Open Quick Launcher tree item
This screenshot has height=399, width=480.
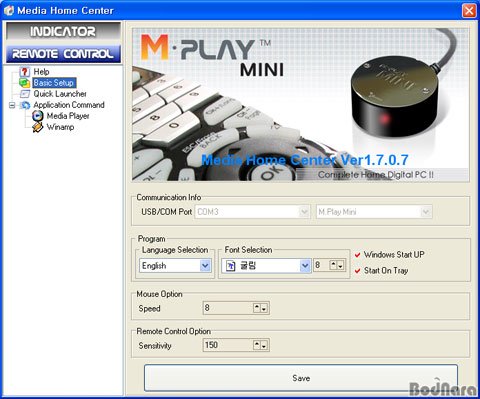(x=60, y=94)
